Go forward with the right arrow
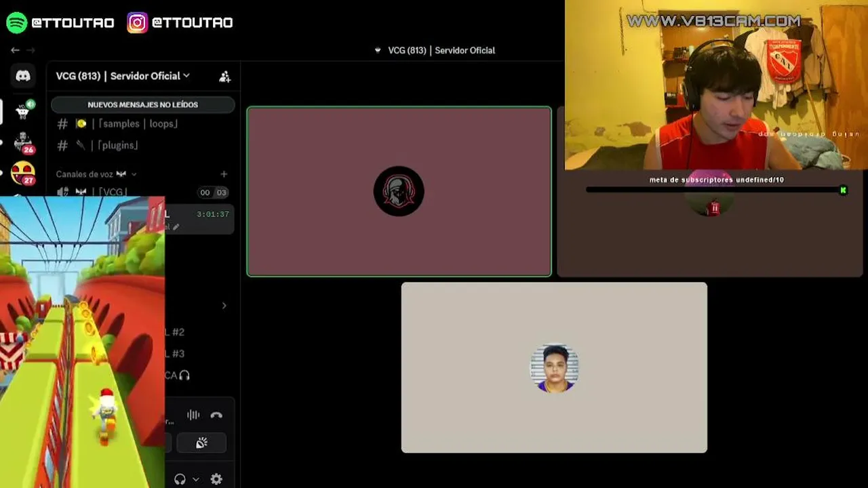The width and height of the screenshot is (868, 488). coord(31,50)
